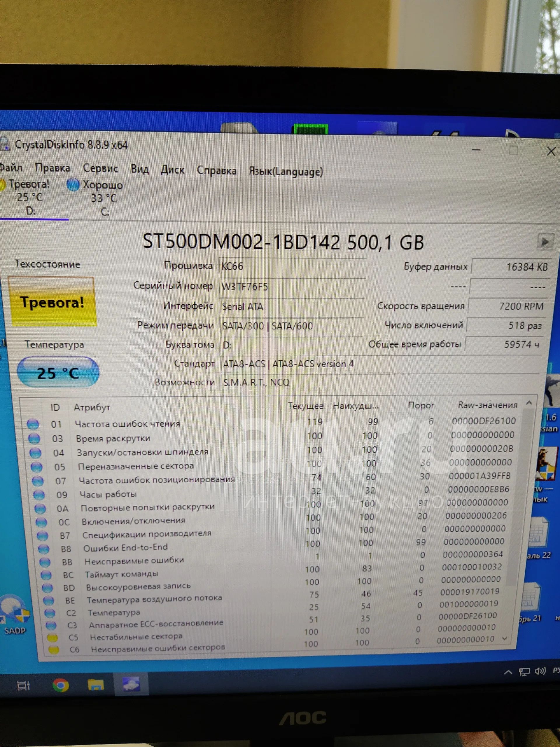Image resolution: width=560 pixels, height=747 pixels.
Task: Open the Правка menu
Action: [x=52, y=168]
